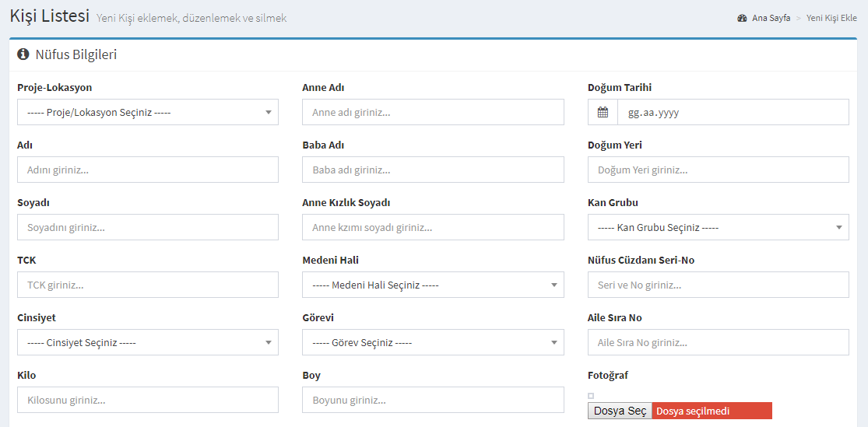This screenshot has width=868, height=427.
Task: Click the Yeni Kişi Ekle breadcrumb
Action: tap(831, 18)
